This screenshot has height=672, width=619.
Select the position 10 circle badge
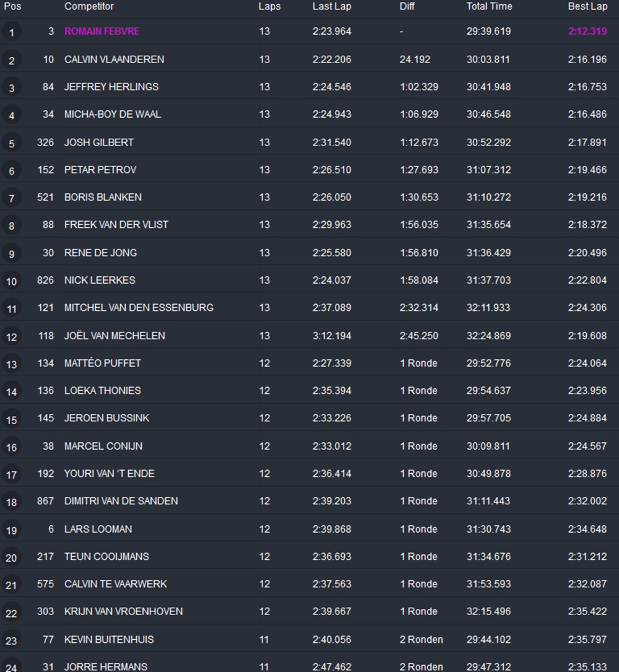click(11, 281)
